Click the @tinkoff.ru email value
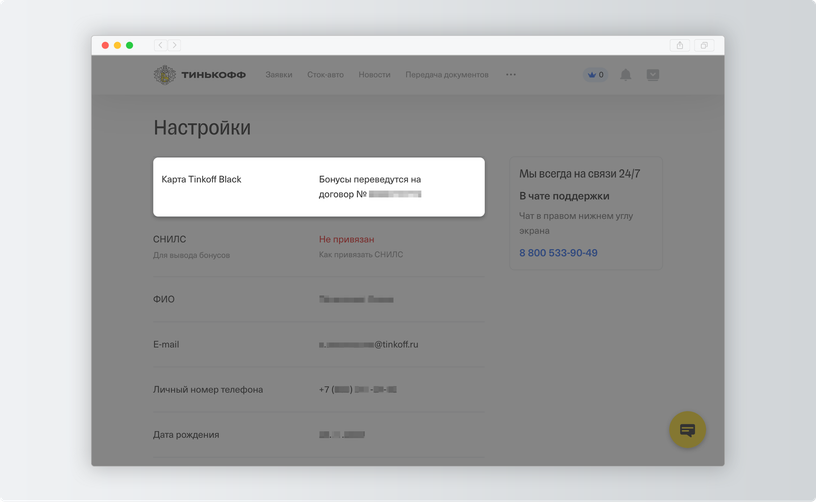This screenshot has width=816, height=502. pyautogui.click(x=368, y=344)
